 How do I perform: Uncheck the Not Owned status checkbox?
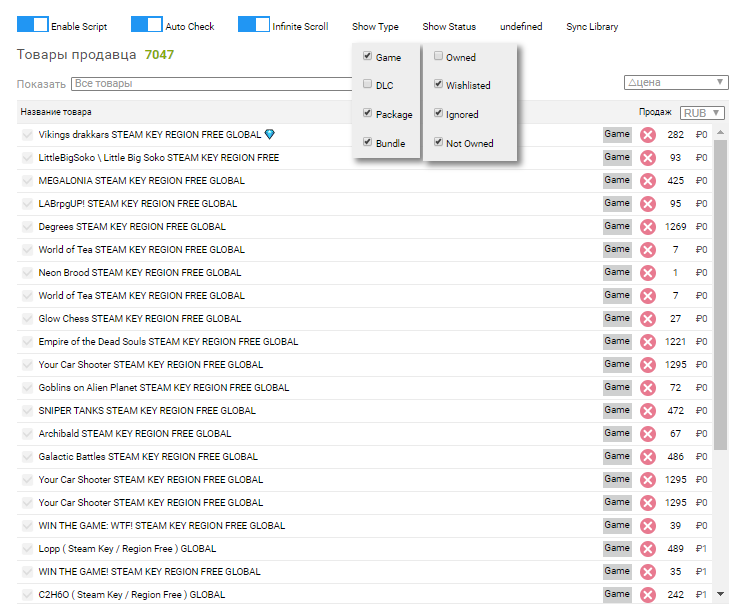pyautogui.click(x=438, y=142)
